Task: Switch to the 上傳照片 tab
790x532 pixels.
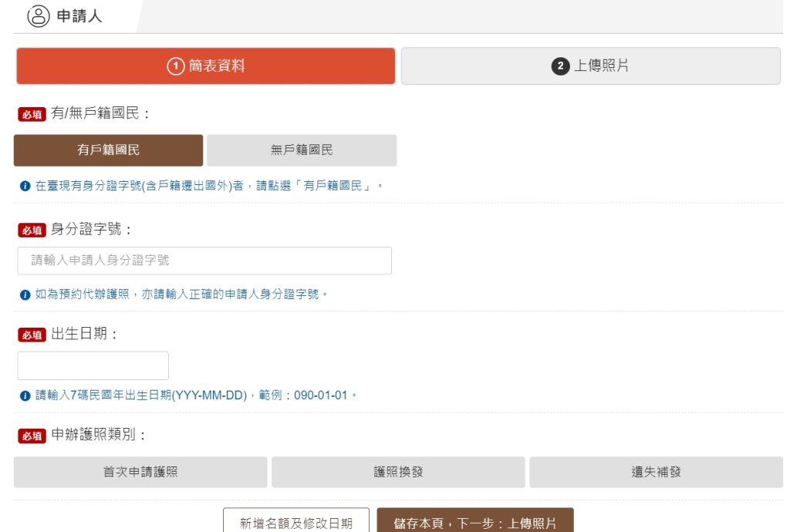Action: pyautogui.click(x=592, y=66)
